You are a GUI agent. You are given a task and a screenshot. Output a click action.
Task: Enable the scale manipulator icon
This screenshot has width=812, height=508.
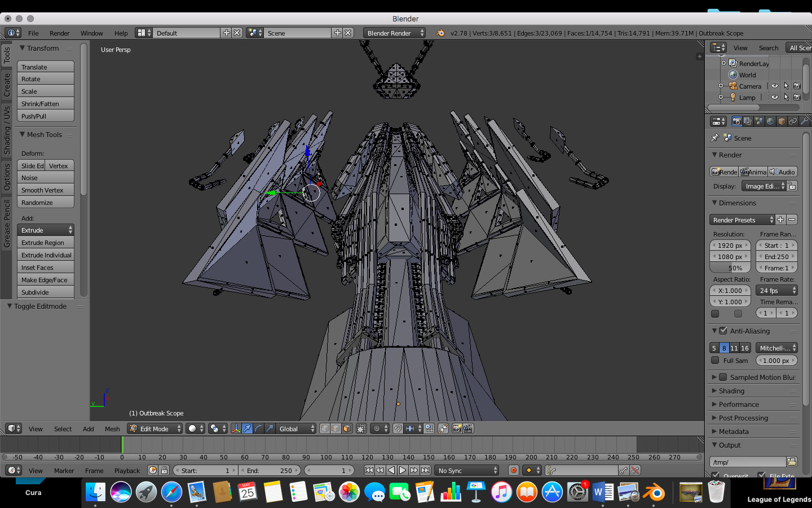click(270, 428)
